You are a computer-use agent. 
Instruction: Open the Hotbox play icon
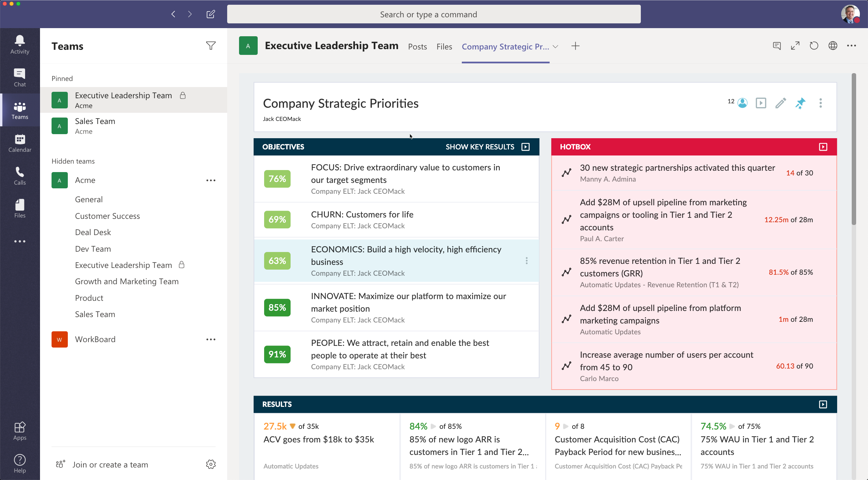(x=823, y=147)
